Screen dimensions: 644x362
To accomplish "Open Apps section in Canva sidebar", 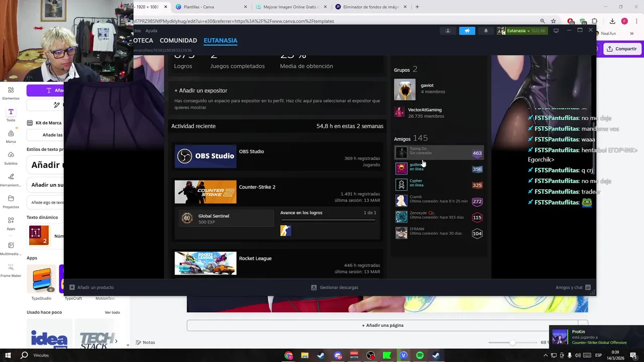I will pos(11,224).
